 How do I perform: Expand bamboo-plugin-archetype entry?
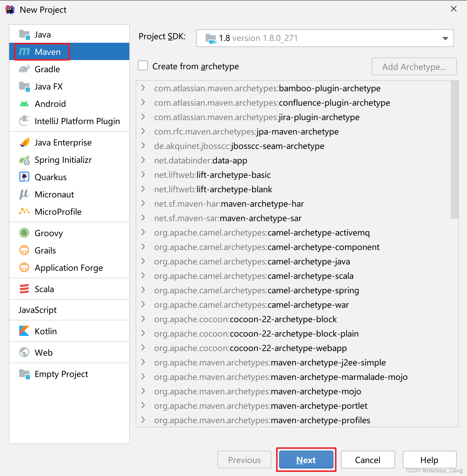(143, 88)
